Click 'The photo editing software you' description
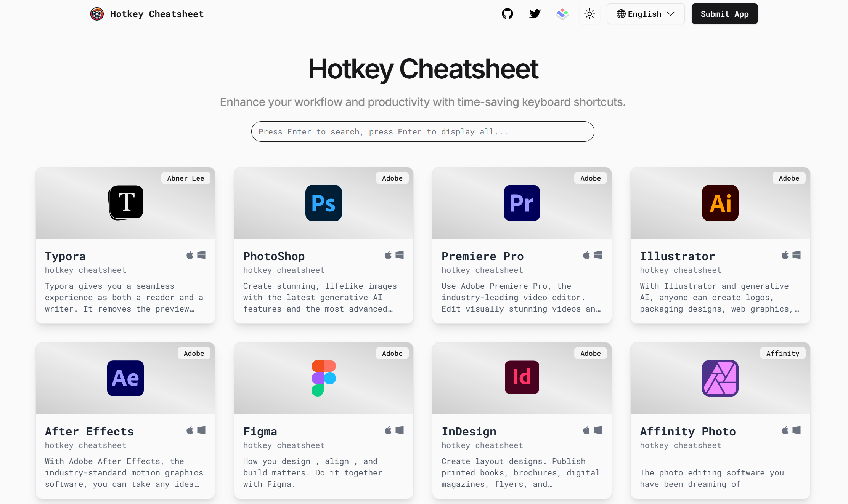 coord(712,478)
